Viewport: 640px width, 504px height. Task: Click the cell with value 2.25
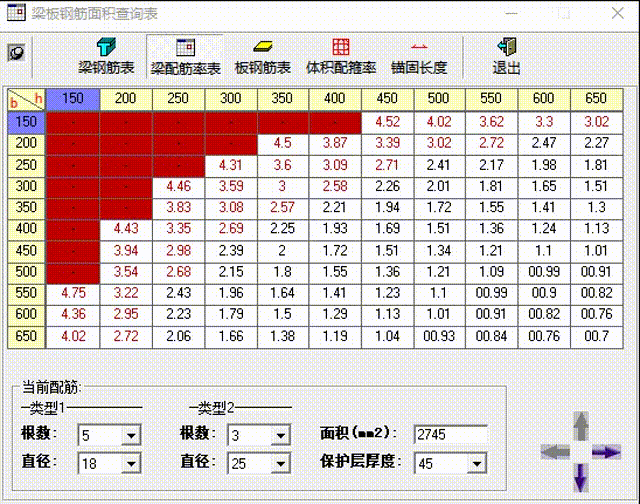click(283, 229)
